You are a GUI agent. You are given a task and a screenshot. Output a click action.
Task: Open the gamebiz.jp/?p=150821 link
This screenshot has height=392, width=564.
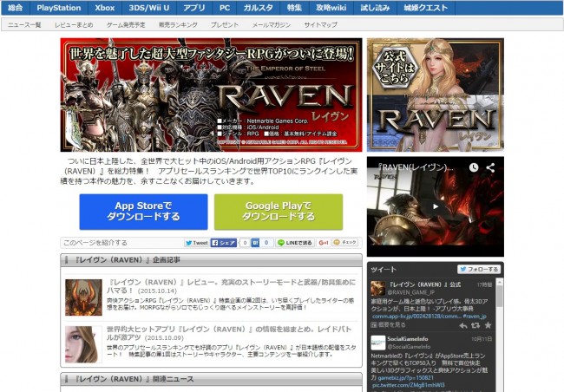[406, 377]
